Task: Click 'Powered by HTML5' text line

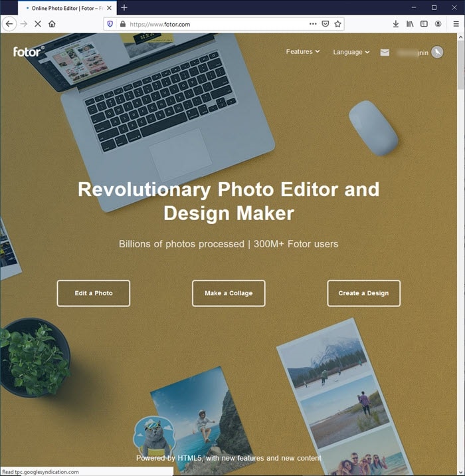Action: (x=229, y=458)
